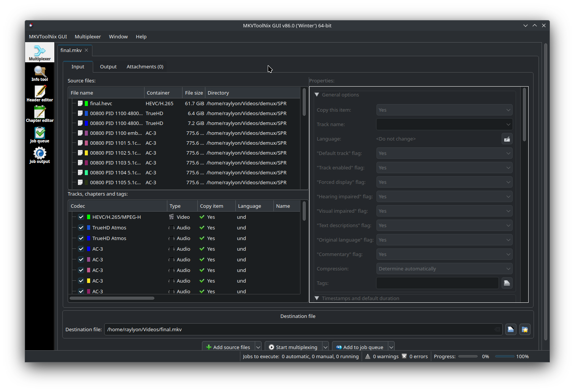Uncheck the first TrueHD Atmos audio track
The width and height of the screenshot is (575, 392).
coord(81,228)
